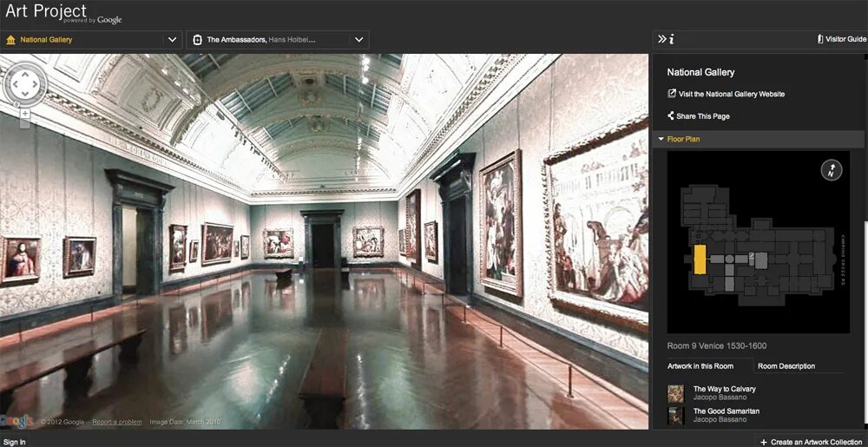Zoom in with the plus button
Image resolution: width=868 pixels, height=447 pixels.
point(25,113)
